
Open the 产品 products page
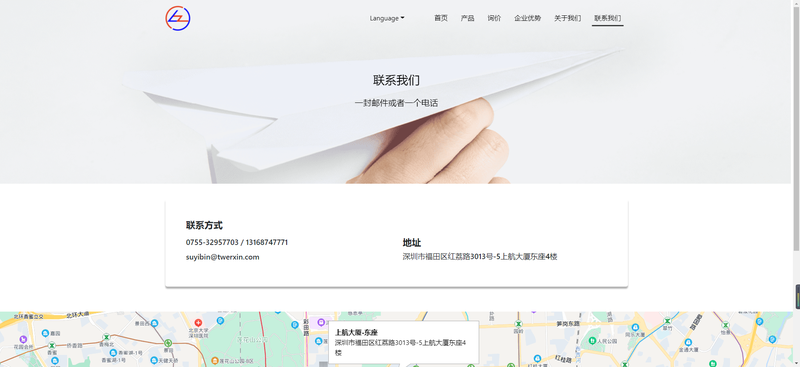pos(467,18)
